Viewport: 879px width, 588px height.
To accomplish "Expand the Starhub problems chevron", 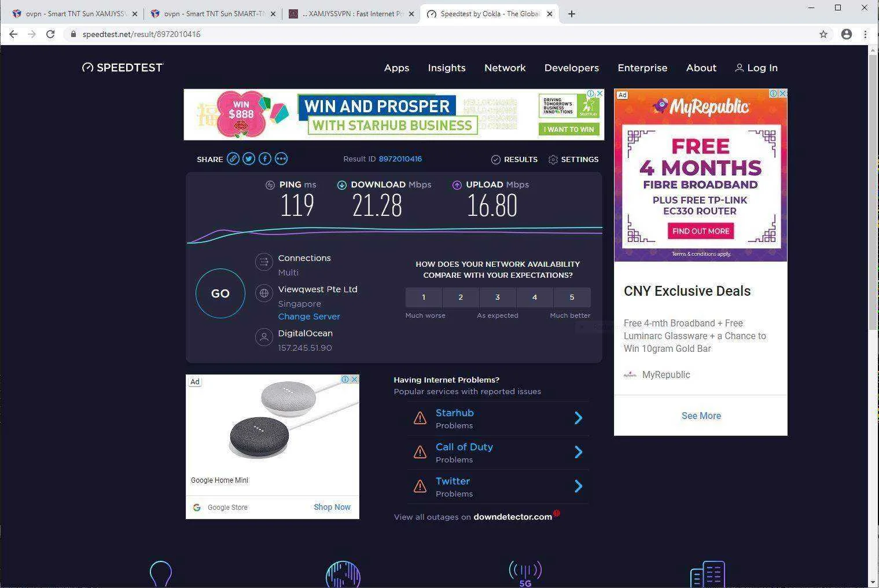I will pyautogui.click(x=578, y=418).
